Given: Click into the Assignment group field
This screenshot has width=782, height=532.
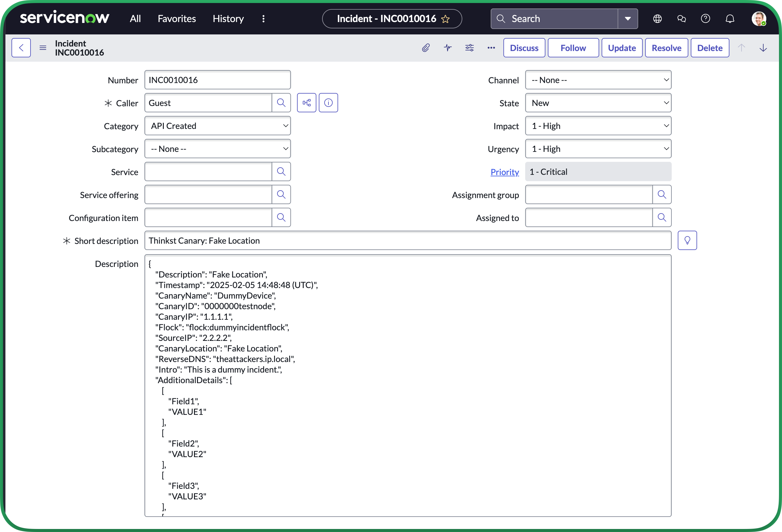Looking at the screenshot, I should point(589,195).
